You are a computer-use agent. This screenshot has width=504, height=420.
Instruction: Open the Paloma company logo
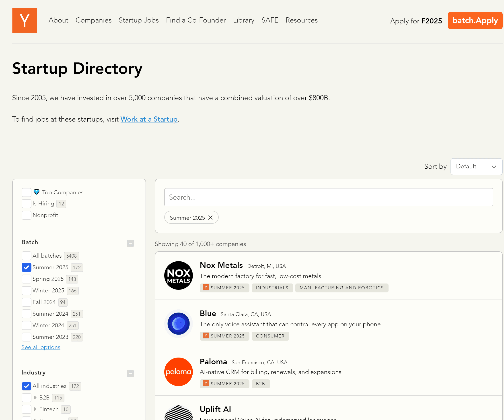tap(178, 372)
